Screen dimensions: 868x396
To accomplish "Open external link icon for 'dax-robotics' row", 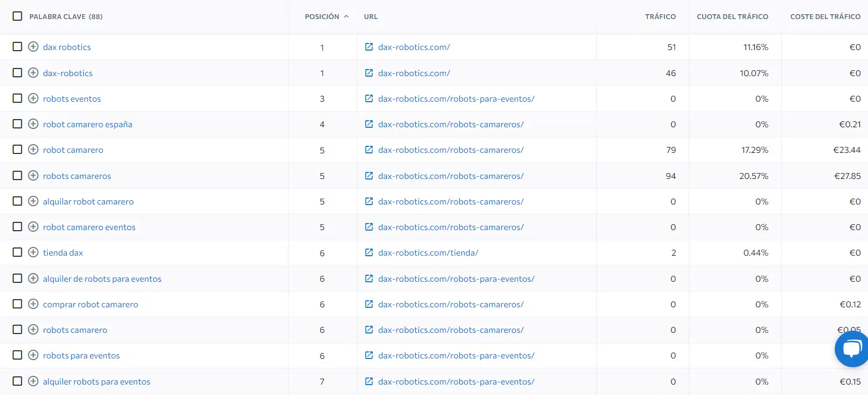I will [369, 73].
